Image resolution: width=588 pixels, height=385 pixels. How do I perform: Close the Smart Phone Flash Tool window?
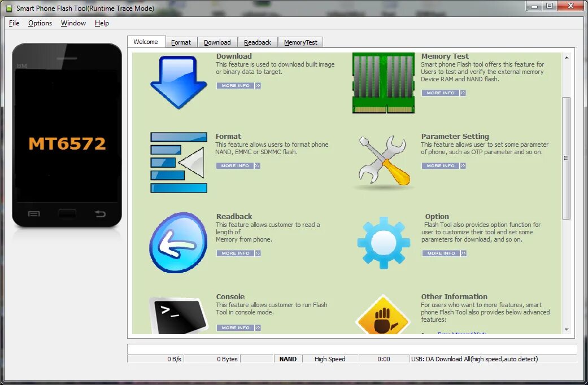tap(571, 6)
